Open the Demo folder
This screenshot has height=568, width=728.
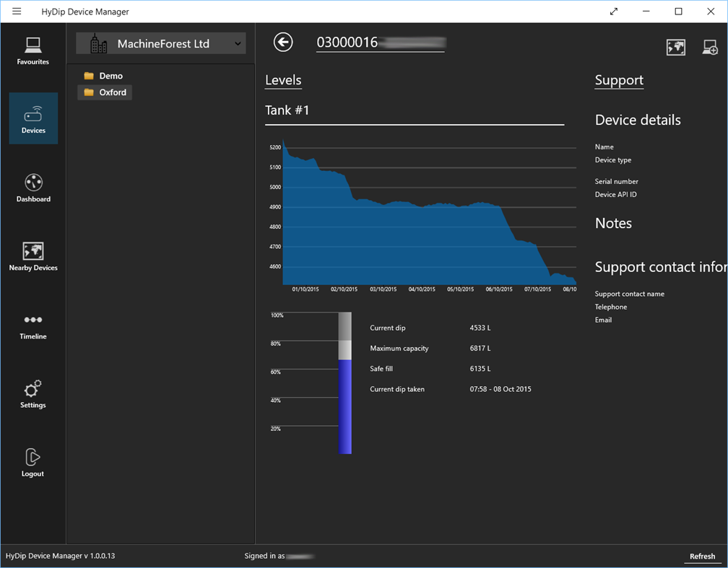pos(103,76)
